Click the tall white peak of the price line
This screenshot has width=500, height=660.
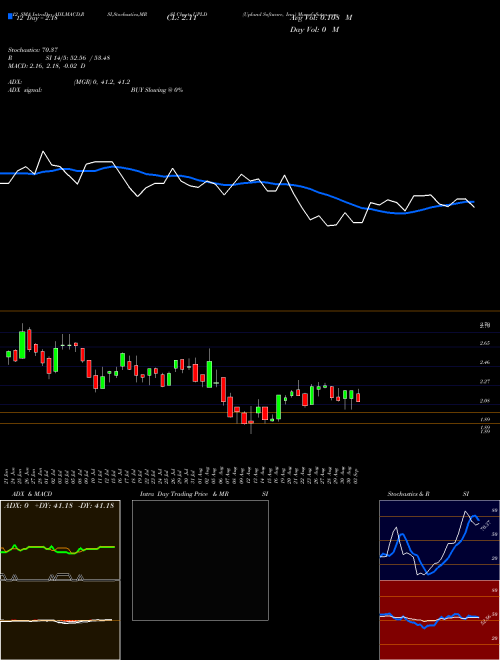pos(43,154)
